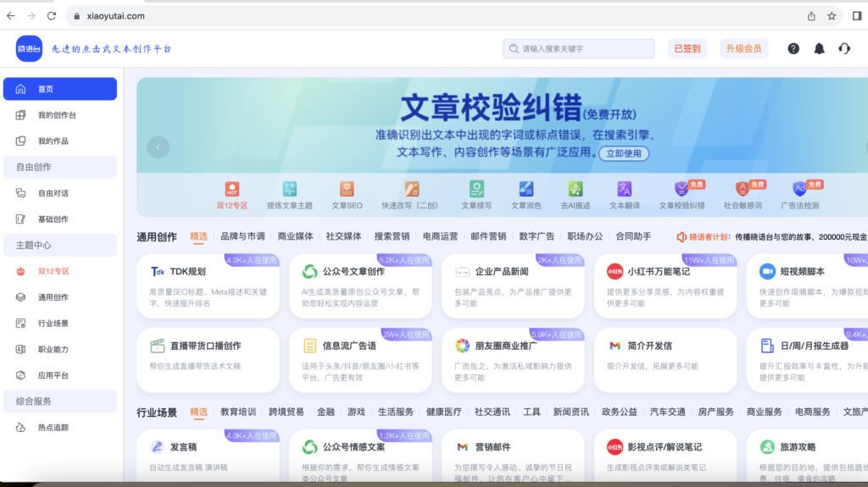The image size is (868, 487).
Task: Select the 教育培训 industry tab
Action: [x=238, y=412]
